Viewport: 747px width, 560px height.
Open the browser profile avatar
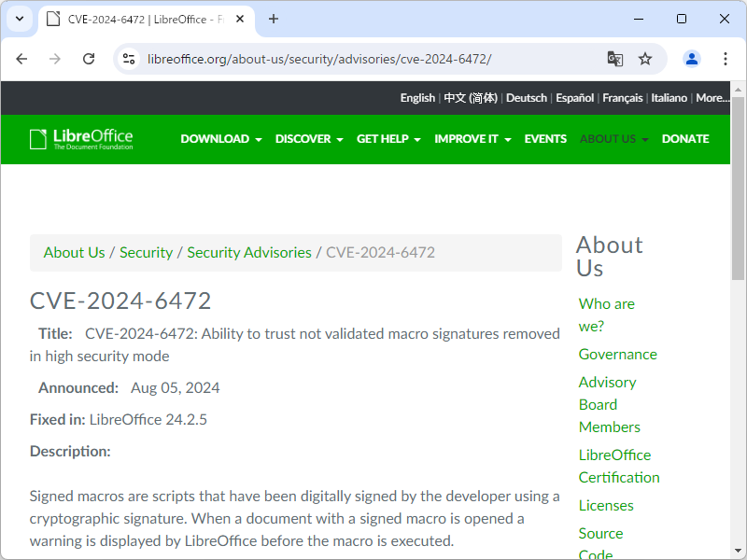click(692, 59)
